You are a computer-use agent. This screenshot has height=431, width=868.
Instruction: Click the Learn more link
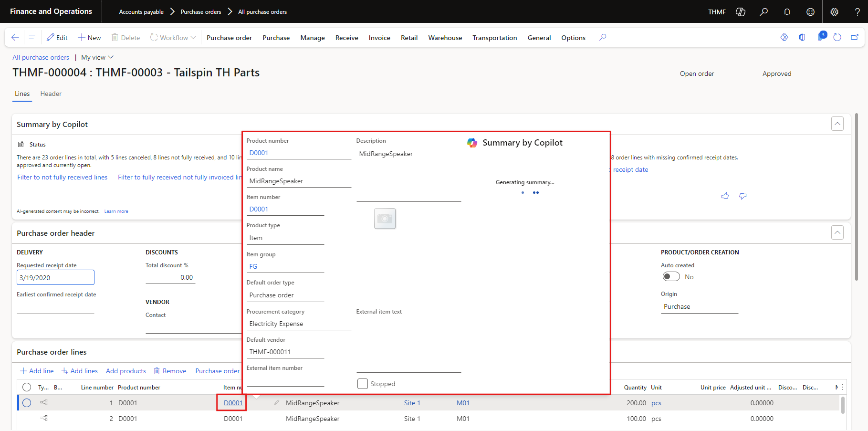(116, 211)
